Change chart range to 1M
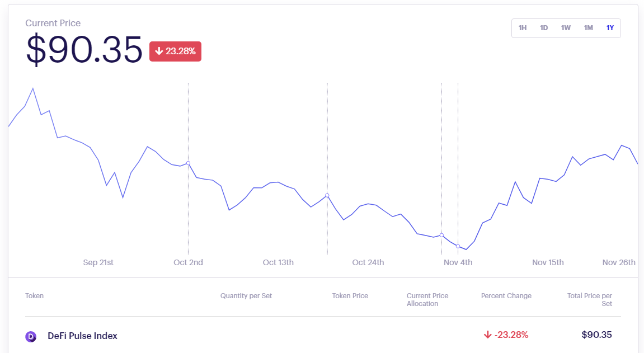Image resolution: width=644 pixels, height=353 pixels. (x=588, y=28)
